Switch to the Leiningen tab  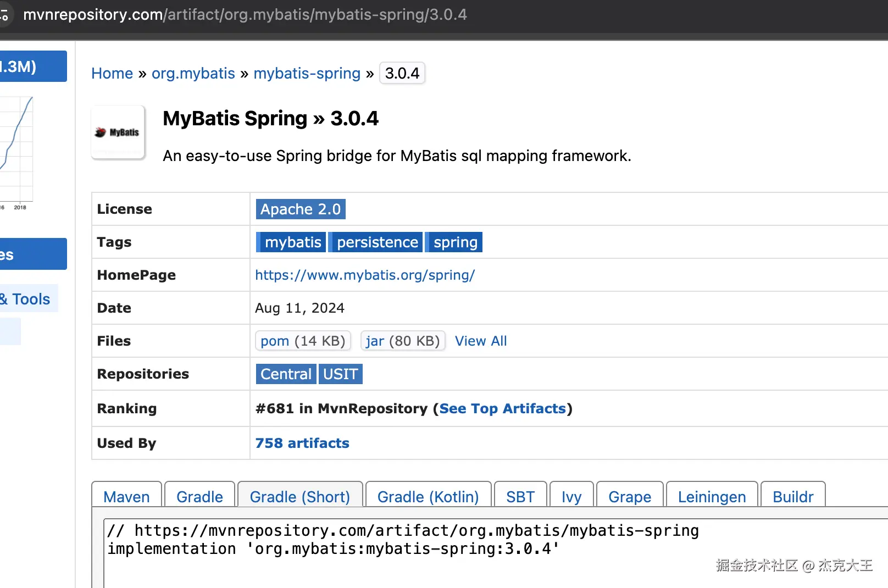(x=712, y=497)
